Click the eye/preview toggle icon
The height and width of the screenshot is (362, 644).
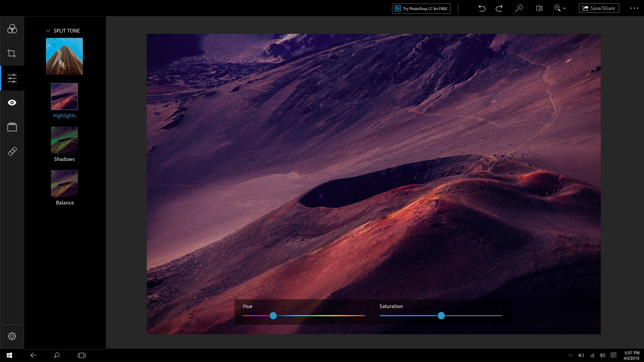pyautogui.click(x=12, y=103)
